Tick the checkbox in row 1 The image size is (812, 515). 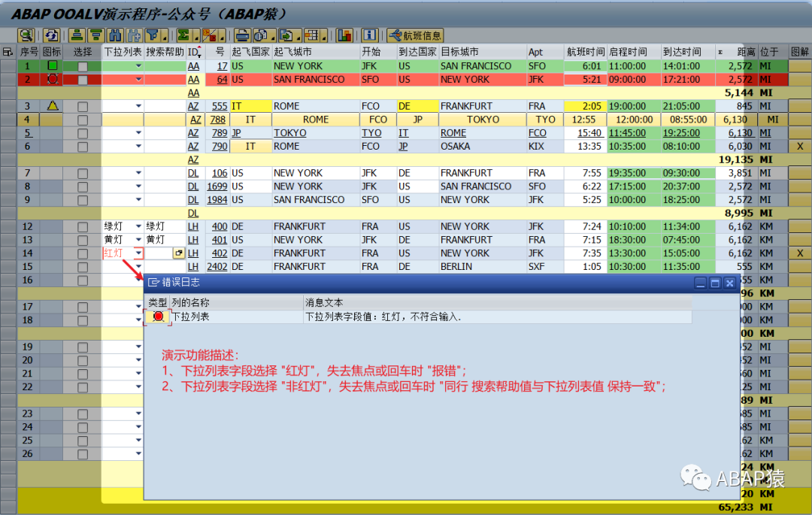pyautogui.click(x=83, y=66)
